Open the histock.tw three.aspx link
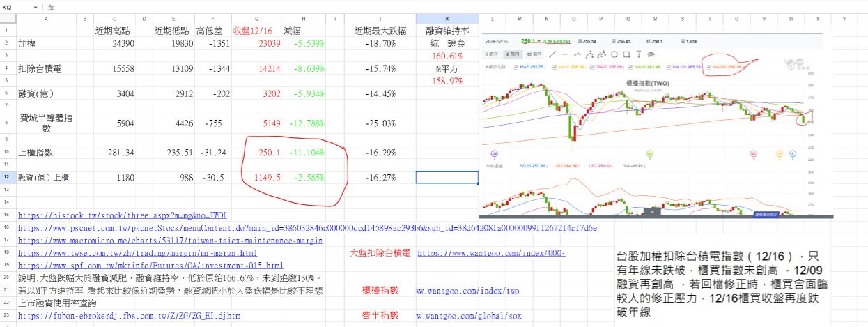Image resolution: width=868 pixels, height=327 pixels. [x=123, y=215]
